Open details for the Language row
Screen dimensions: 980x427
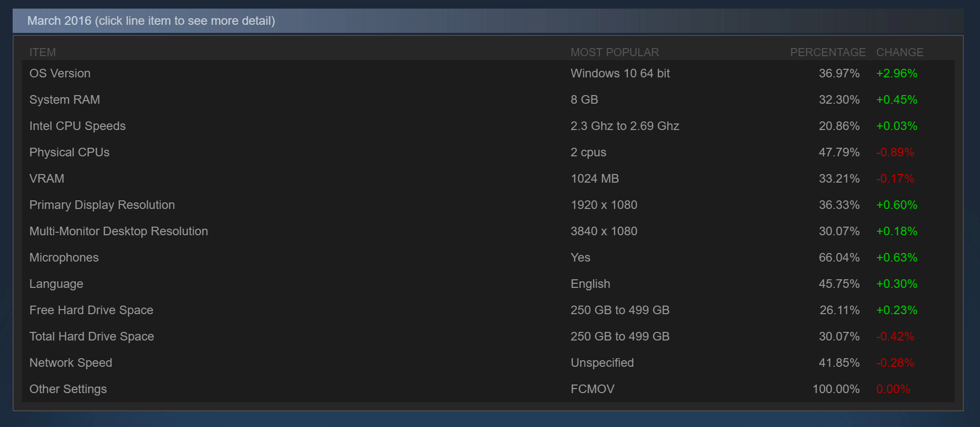pos(56,284)
